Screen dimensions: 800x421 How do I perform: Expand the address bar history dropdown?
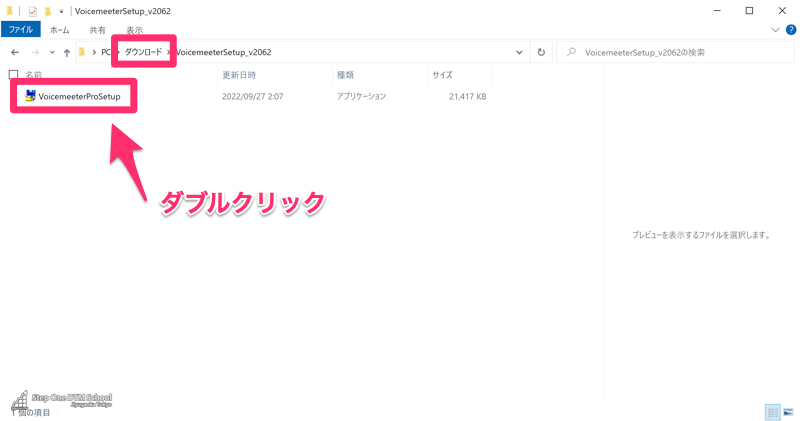[x=519, y=52]
